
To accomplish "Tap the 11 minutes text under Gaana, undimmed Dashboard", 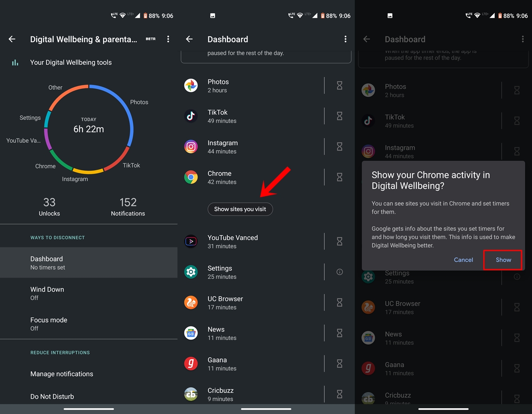I will tap(222, 369).
